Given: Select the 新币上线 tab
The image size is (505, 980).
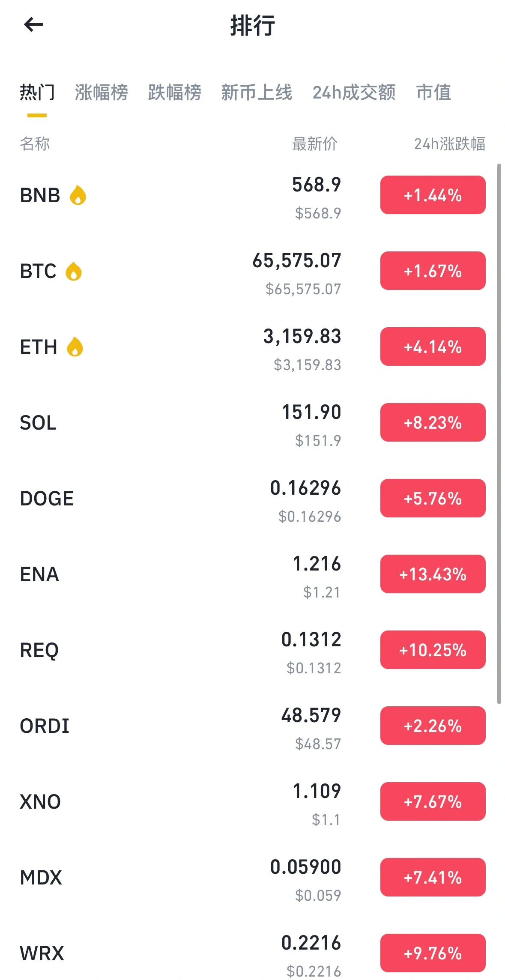Looking at the screenshot, I should (x=257, y=93).
